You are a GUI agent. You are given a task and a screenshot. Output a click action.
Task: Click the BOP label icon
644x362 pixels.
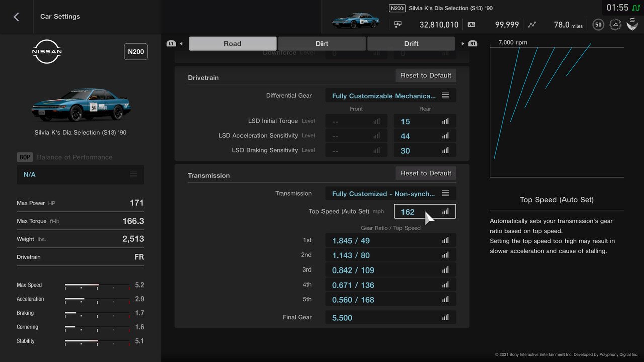pos(25,157)
